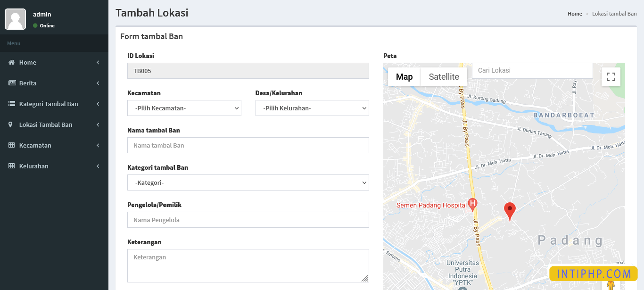This screenshot has width=644, height=290.
Task: Switch the map to Satellite view
Action: (x=444, y=76)
